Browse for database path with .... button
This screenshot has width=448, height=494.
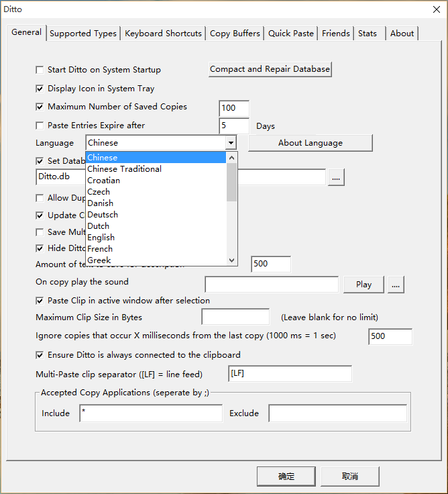pyautogui.click(x=336, y=177)
